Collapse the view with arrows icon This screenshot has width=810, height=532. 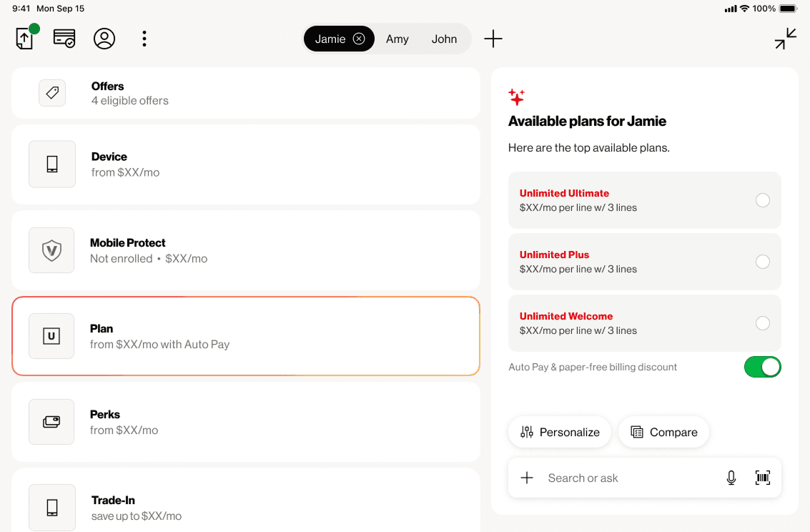click(785, 39)
